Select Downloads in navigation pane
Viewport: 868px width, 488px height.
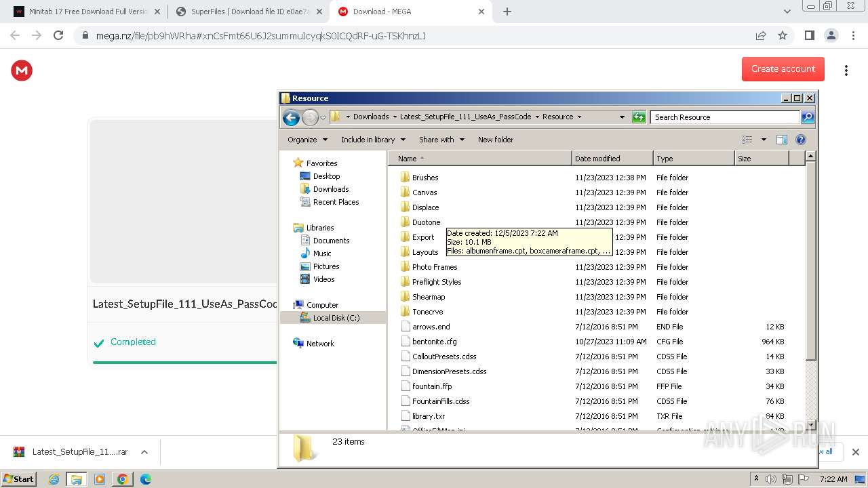pyautogui.click(x=331, y=189)
